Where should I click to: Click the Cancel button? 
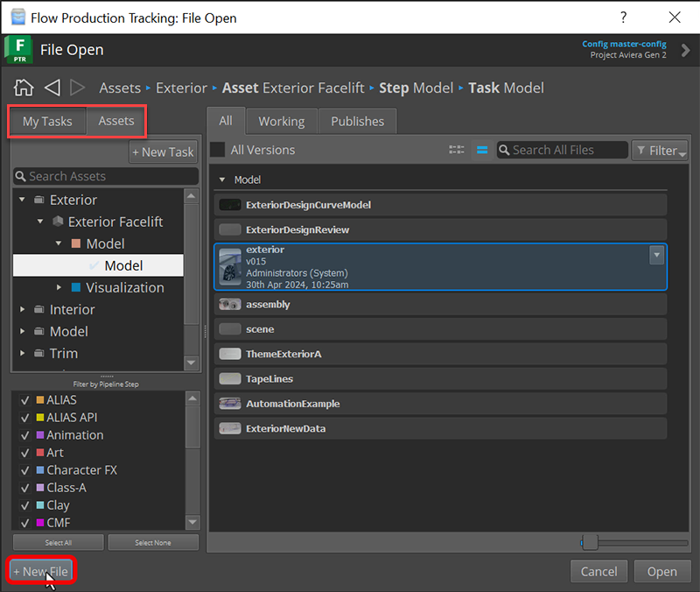598,572
